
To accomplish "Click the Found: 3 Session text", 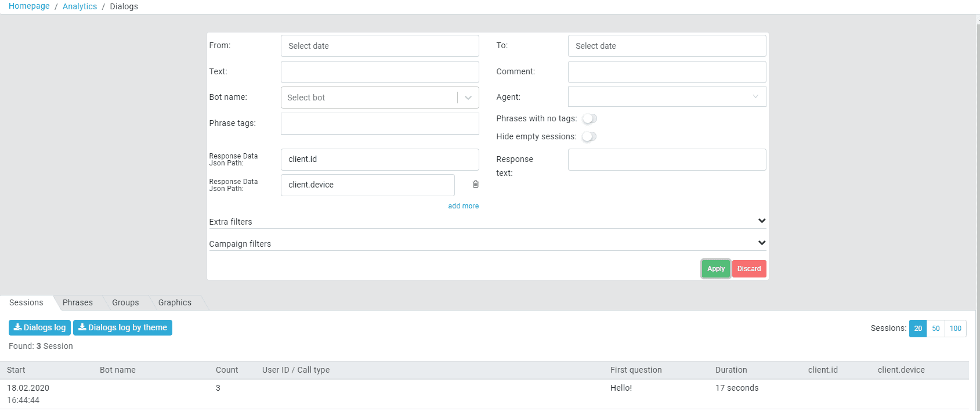I will (x=41, y=346).
